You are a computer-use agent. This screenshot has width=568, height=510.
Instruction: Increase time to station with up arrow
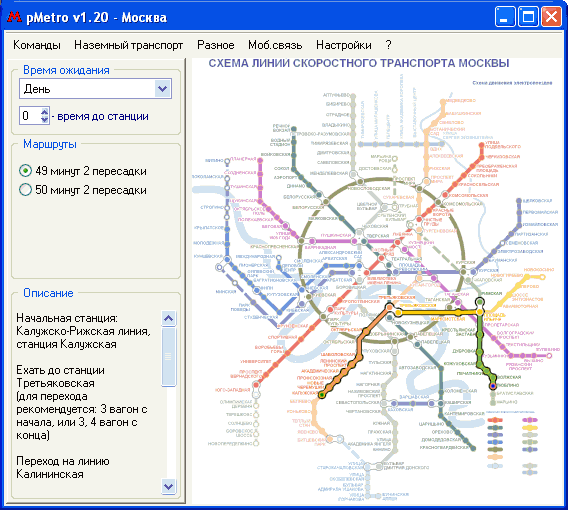[x=44, y=112]
